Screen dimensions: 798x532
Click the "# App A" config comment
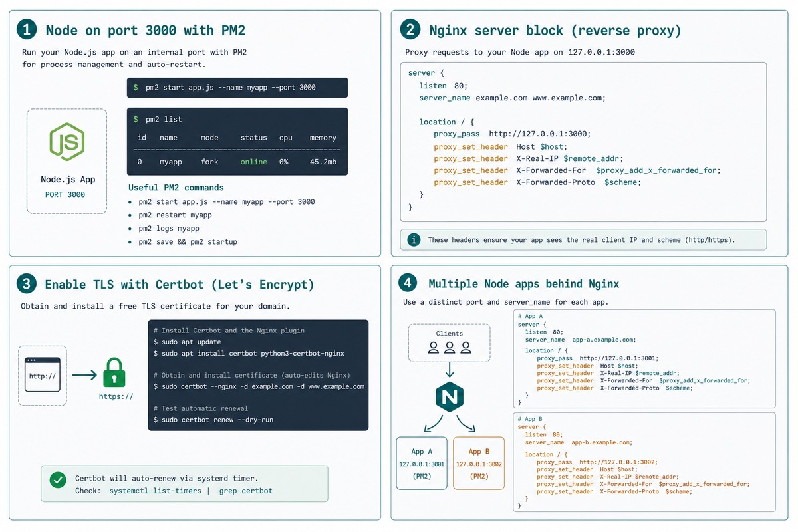pos(530,316)
